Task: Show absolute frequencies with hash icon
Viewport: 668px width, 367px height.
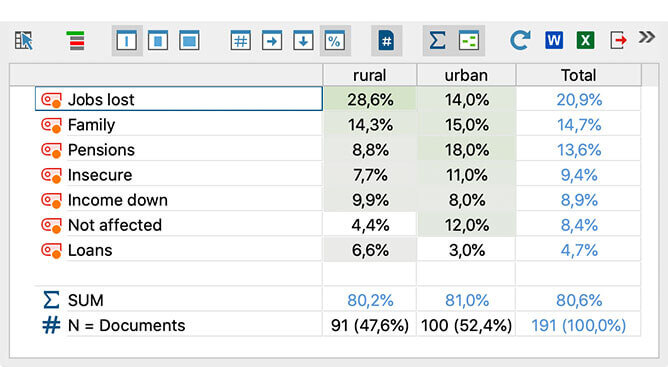Action: 241,41
